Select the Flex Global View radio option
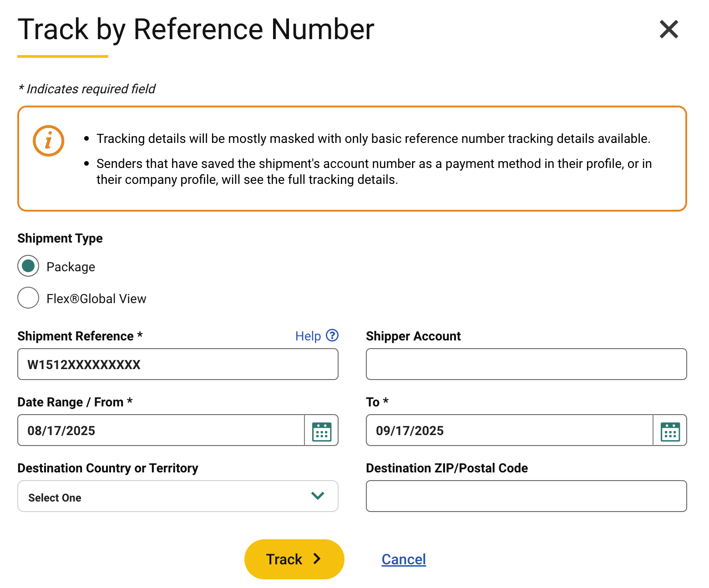Screen dimensions: 709x588 pos(28,298)
